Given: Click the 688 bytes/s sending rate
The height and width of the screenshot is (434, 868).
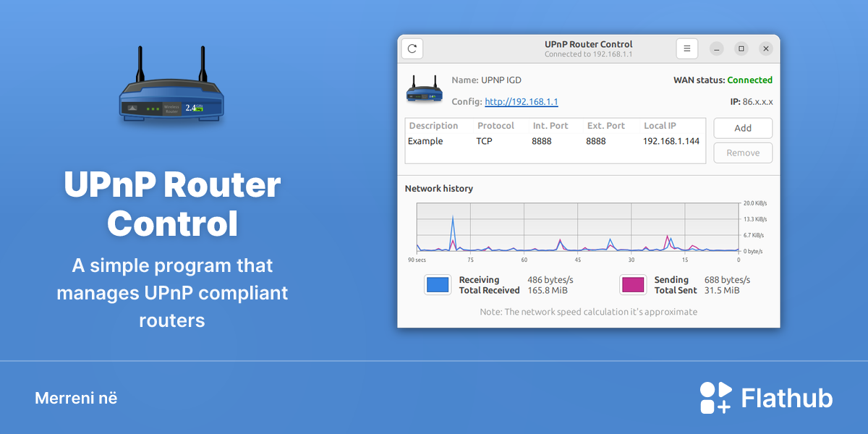Looking at the screenshot, I should point(727,280).
